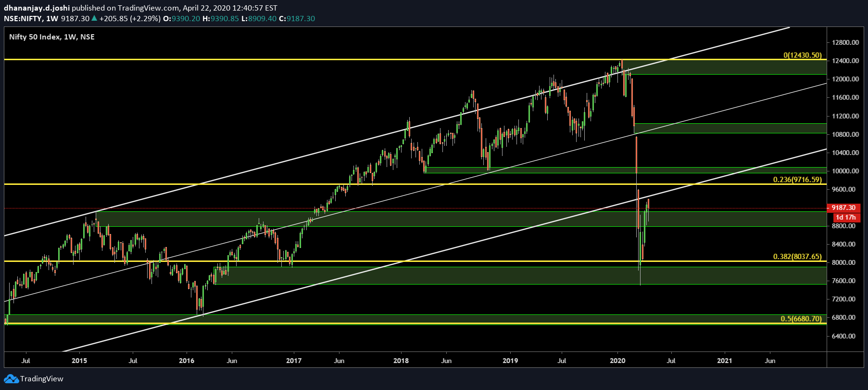Image resolution: width=868 pixels, height=390 pixels.
Task: Click the 2021 label on time axis
Action: pos(725,361)
